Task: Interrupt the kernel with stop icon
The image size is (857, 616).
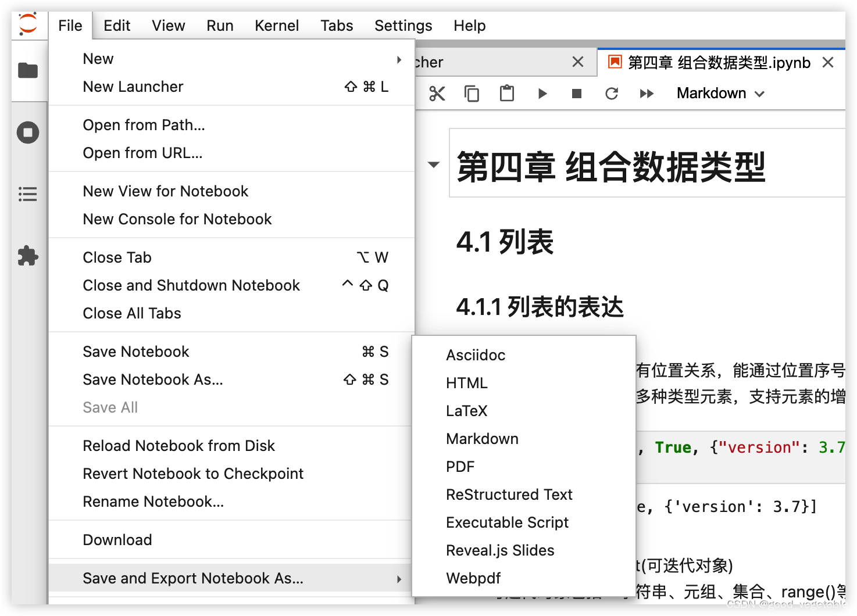Action: (x=576, y=93)
